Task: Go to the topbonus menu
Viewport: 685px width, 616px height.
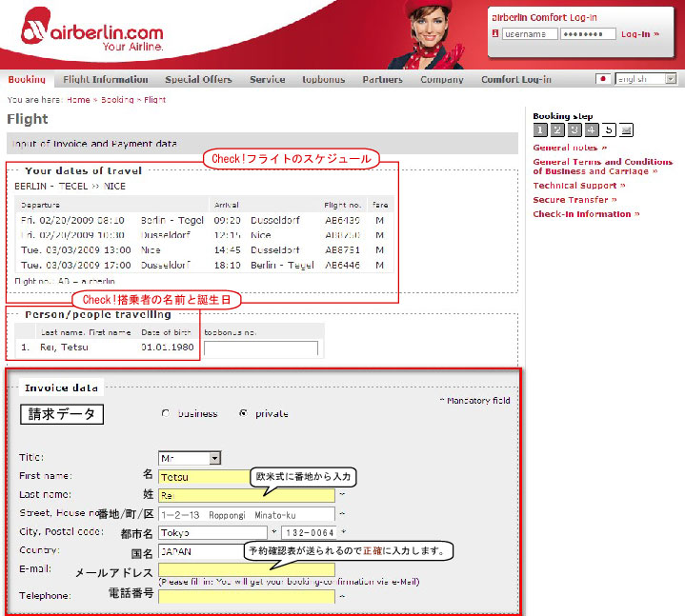Action: (323, 80)
